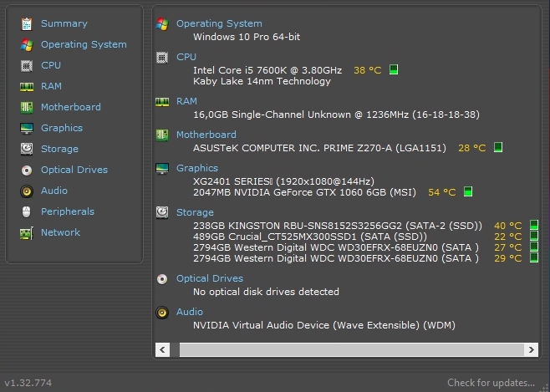Click the Motherboard heading link in main panel
Viewport: 550px width, 392px height.
point(206,135)
